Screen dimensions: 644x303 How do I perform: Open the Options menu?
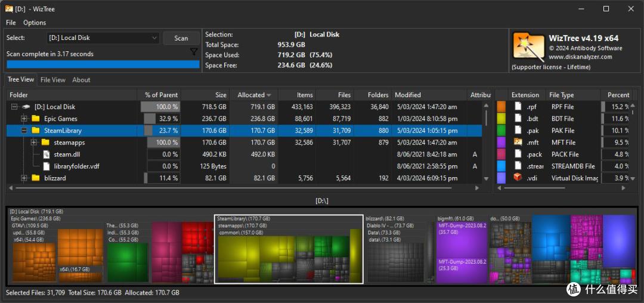35,23
